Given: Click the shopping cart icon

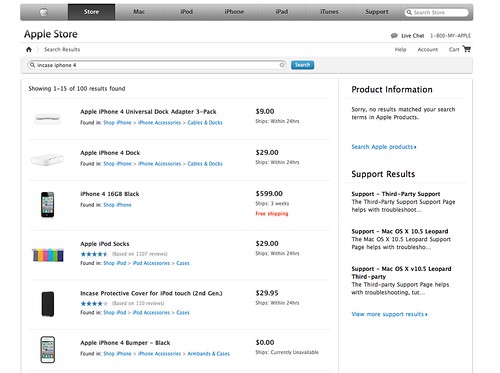Looking at the screenshot, I should (x=467, y=49).
